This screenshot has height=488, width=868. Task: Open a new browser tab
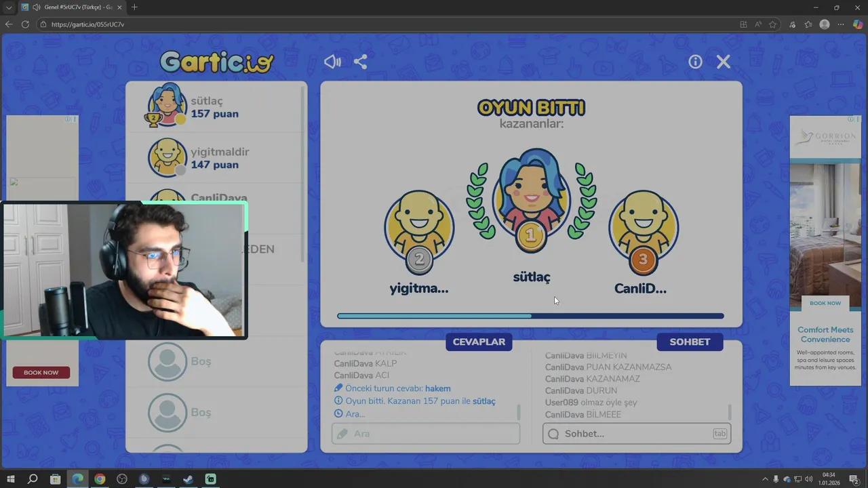point(134,7)
